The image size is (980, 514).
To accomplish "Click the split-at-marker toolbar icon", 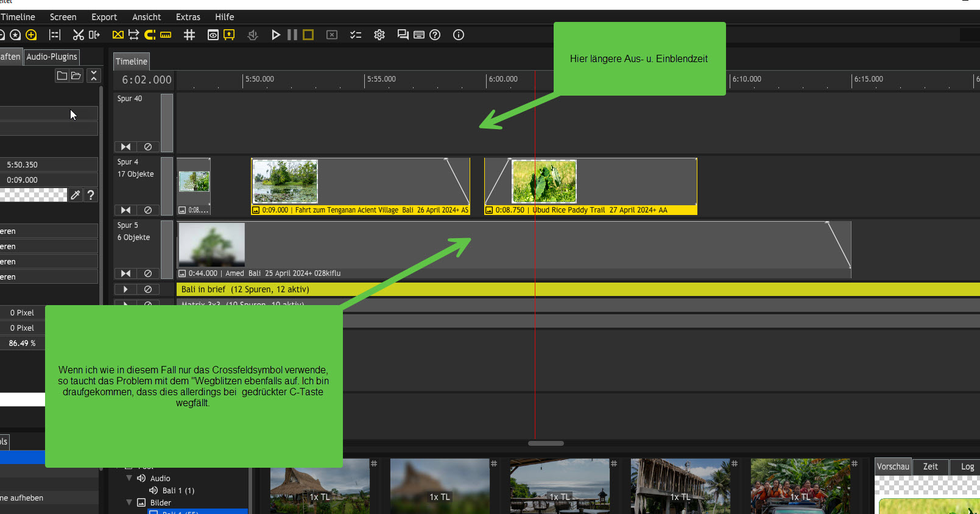I will [x=55, y=35].
